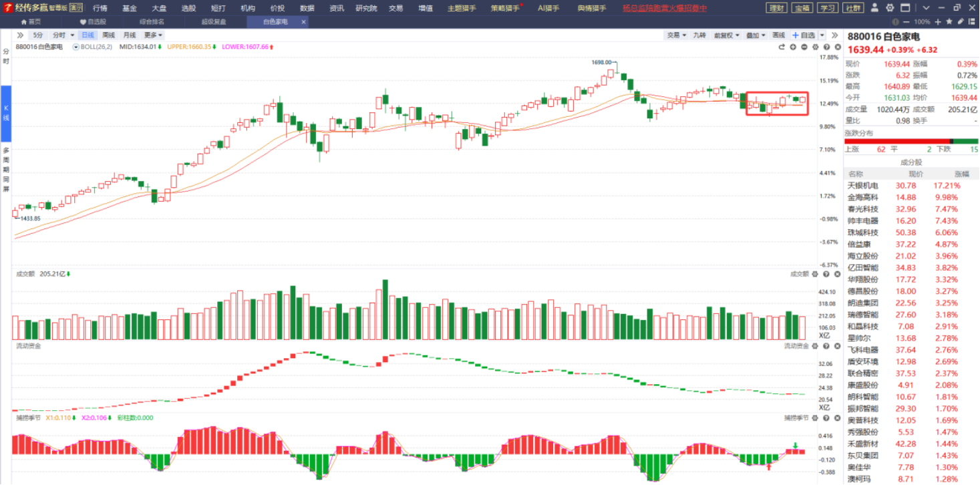Expand the 更多 periods dropdown
This screenshot has width=980, height=485.
[153, 35]
